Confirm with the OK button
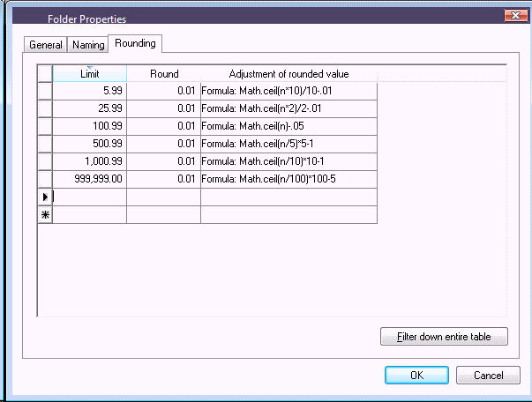Image resolution: width=532 pixels, height=402 pixels. (x=416, y=375)
